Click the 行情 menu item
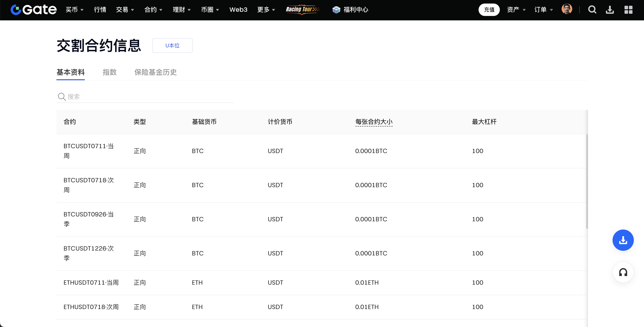 click(x=100, y=10)
